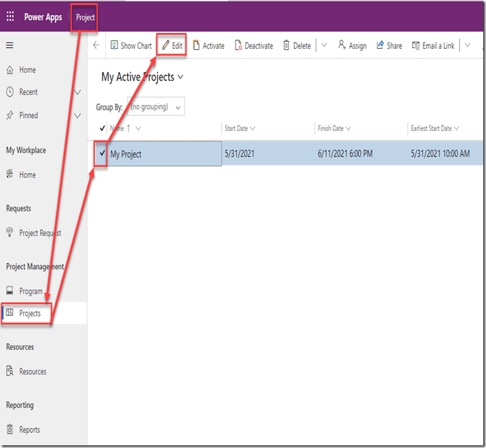The width and height of the screenshot is (486, 448).
Task: Uncheck the My Project row checkbox
Action: click(x=102, y=154)
